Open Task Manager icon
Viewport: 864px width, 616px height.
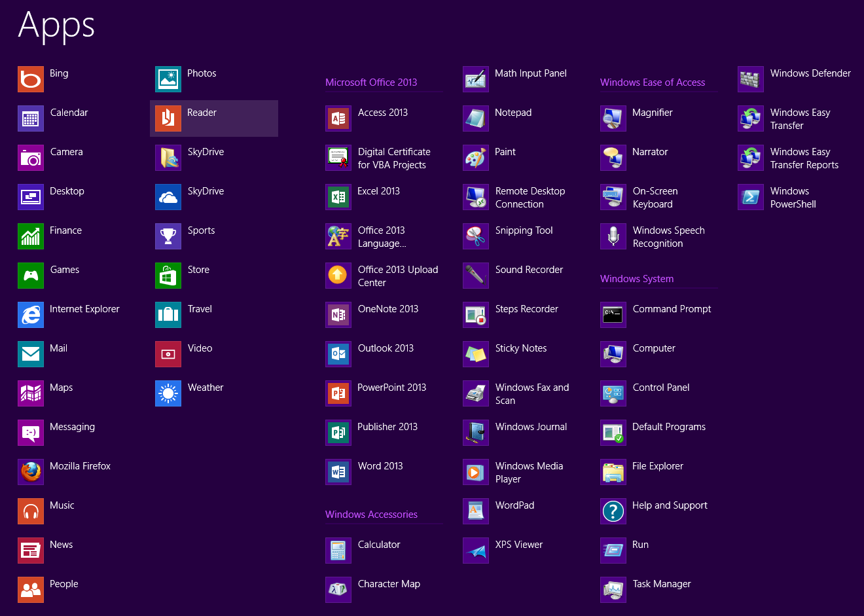coord(613,590)
